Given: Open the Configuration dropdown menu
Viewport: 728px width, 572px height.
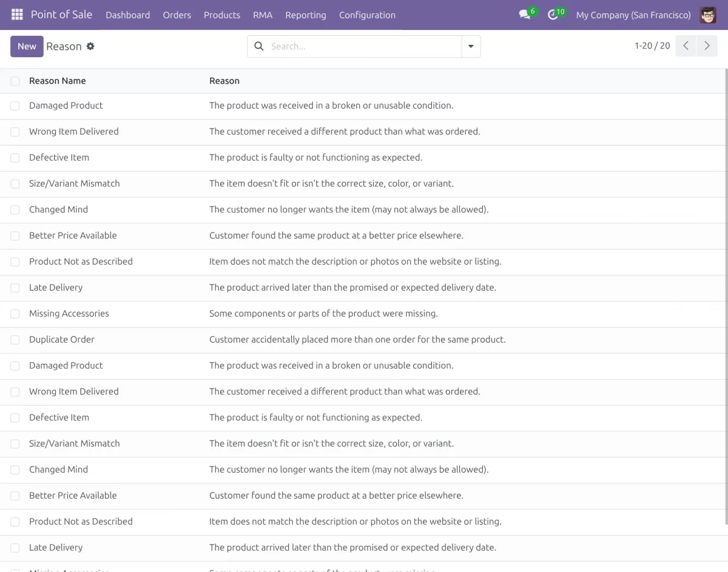Looking at the screenshot, I should (367, 15).
